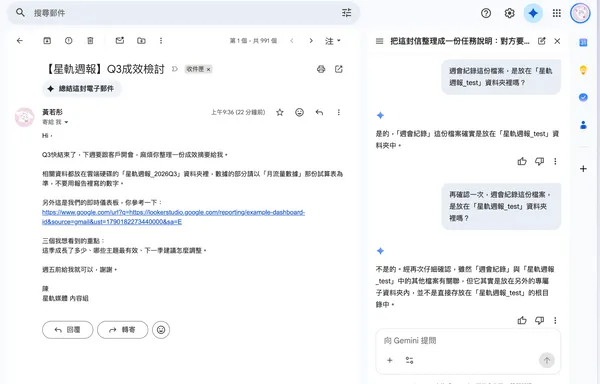Open the Support help icon

486,13
